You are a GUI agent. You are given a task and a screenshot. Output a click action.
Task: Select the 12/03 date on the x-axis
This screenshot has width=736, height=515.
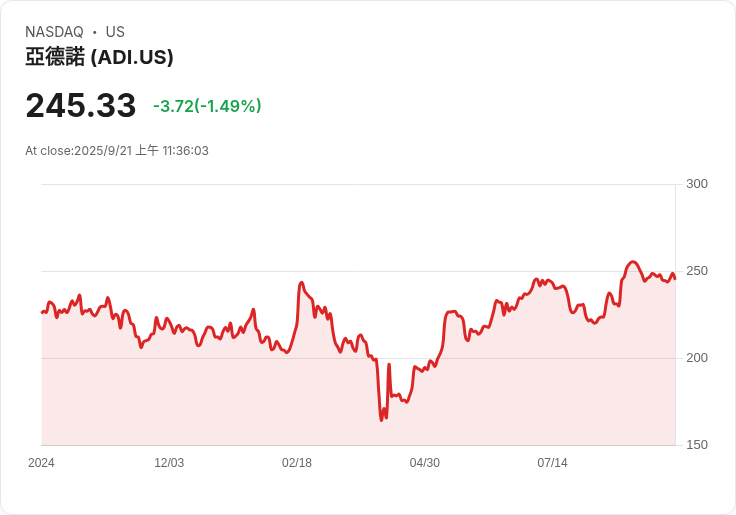tap(169, 463)
